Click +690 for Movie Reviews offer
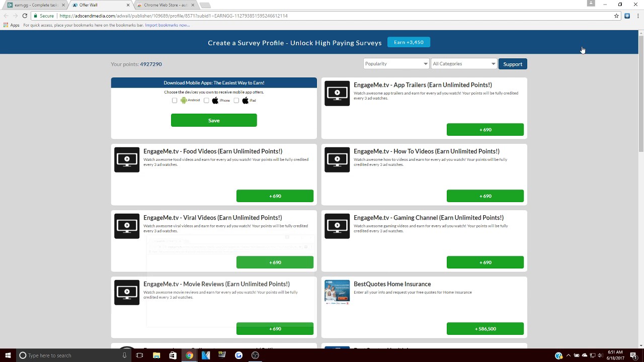 (x=275, y=329)
